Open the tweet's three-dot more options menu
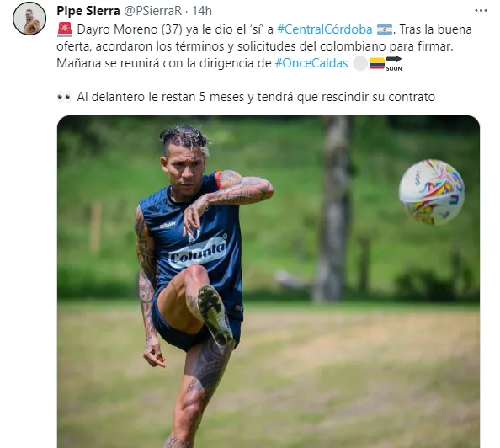Screen dimensions: 500x448 click(x=481, y=11)
